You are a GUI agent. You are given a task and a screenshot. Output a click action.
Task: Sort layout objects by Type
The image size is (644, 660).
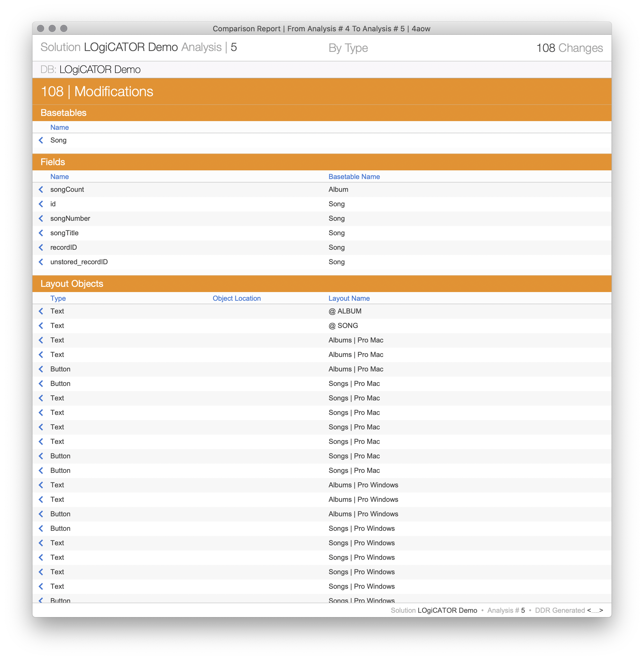tap(58, 298)
